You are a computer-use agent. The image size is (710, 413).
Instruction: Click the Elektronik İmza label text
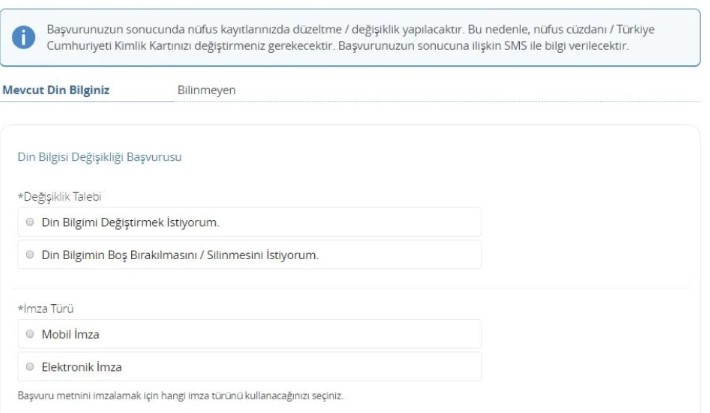click(x=81, y=367)
